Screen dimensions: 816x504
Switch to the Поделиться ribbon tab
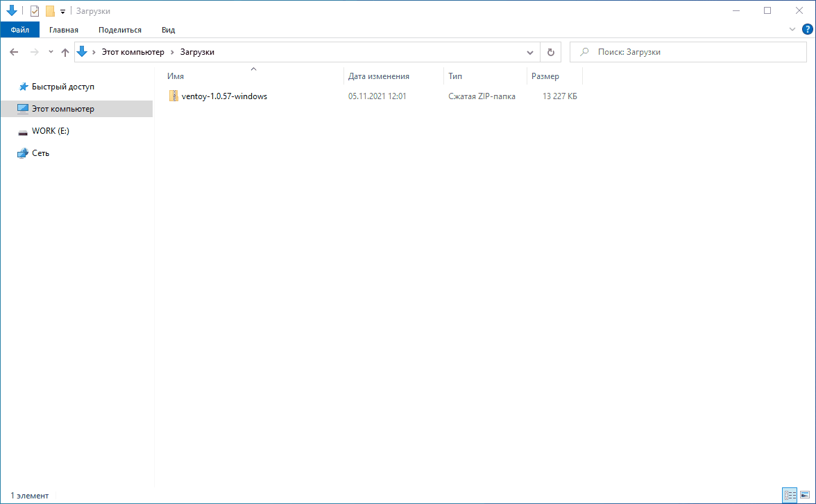click(119, 30)
